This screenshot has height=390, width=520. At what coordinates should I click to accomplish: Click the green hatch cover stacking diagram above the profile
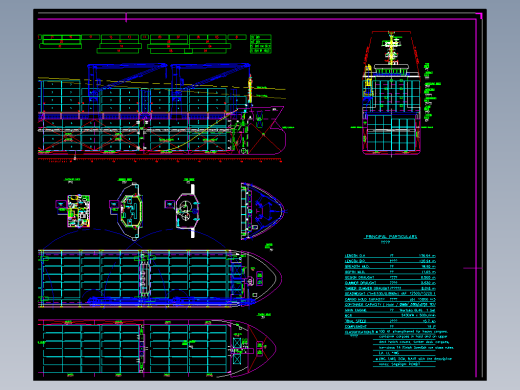(143, 44)
